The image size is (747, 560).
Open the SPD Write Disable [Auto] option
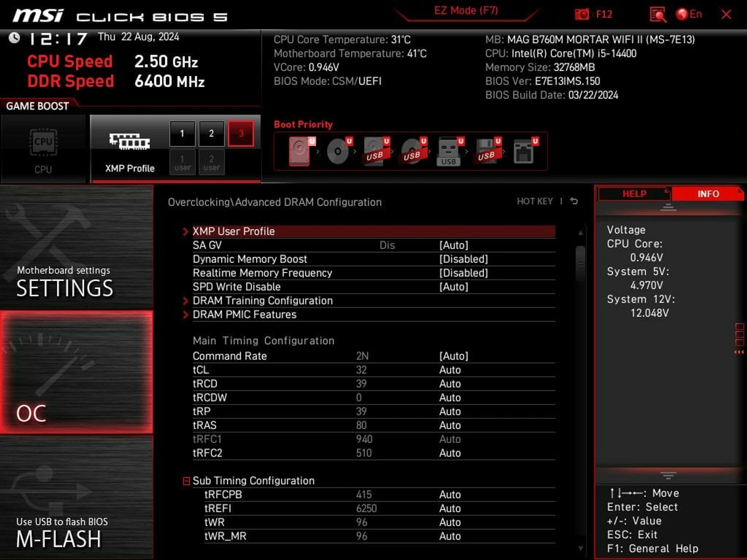tap(454, 287)
